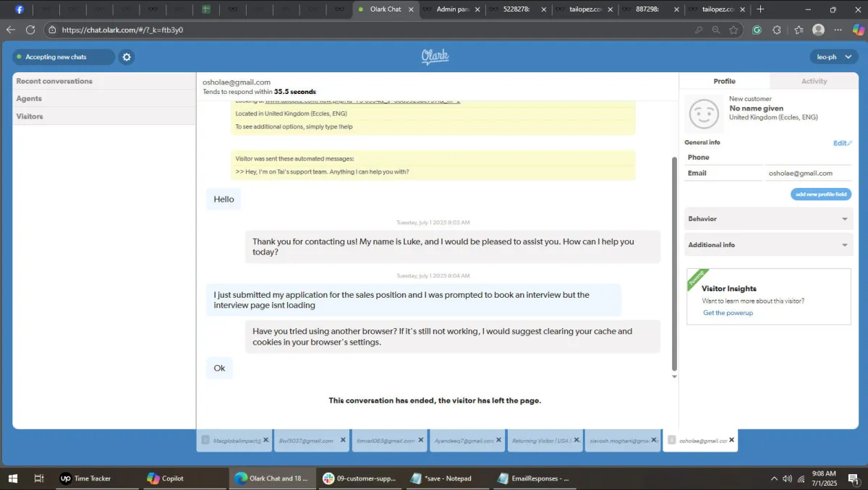Expand Recent conversations in sidebar
This screenshot has width=868, height=490.
point(104,81)
